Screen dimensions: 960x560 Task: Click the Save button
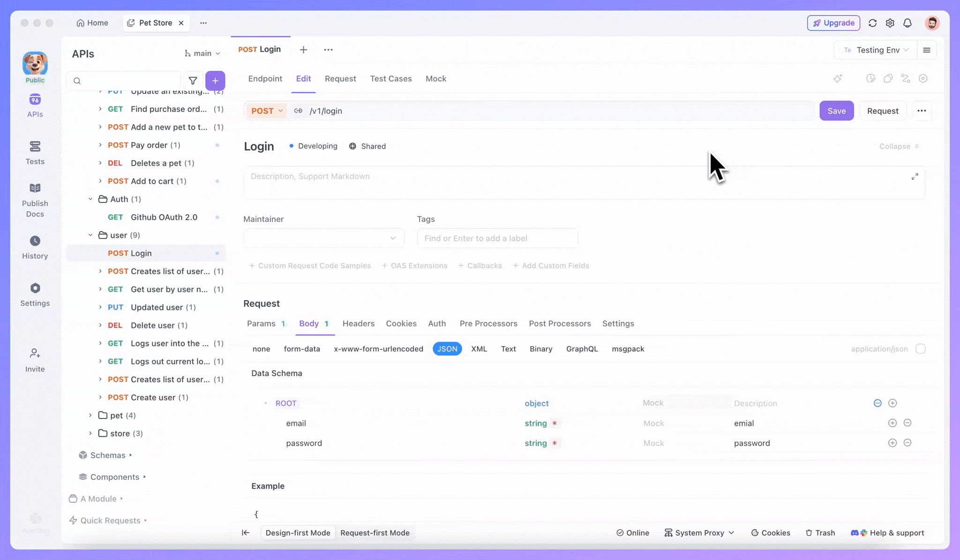point(837,111)
